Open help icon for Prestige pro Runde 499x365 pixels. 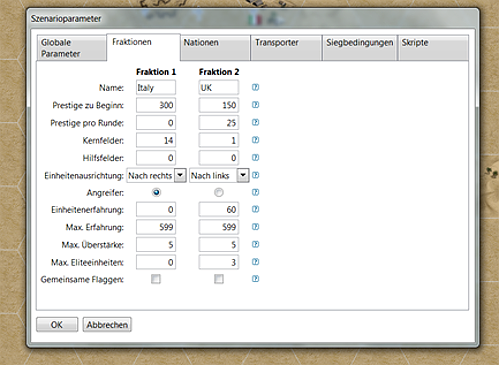coord(255,122)
